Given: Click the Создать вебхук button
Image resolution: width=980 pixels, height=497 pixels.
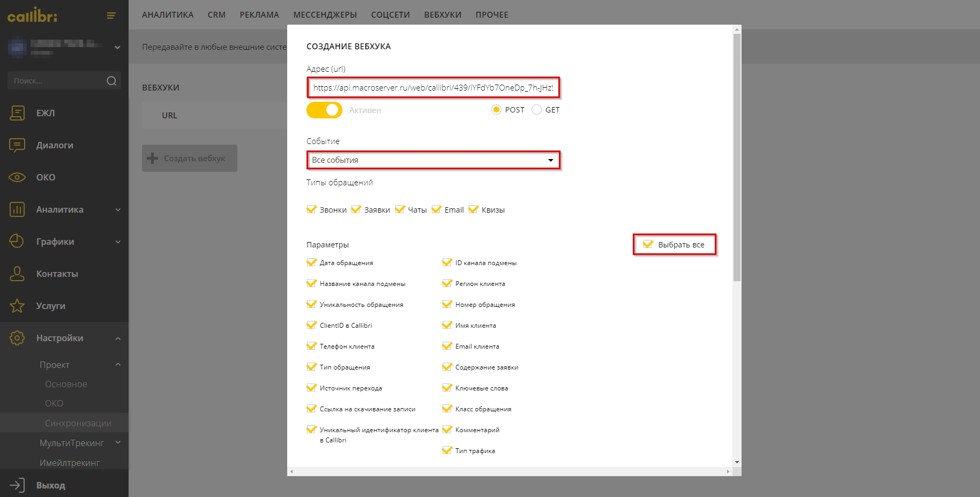Looking at the screenshot, I should [x=189, y=159].
